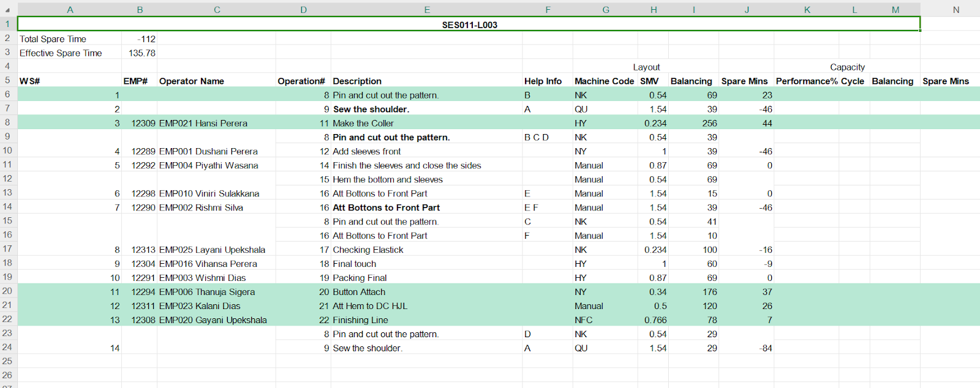Select column N header
Image resolution: width=980 pixels, height=388 pixels.
coord(956,10)
